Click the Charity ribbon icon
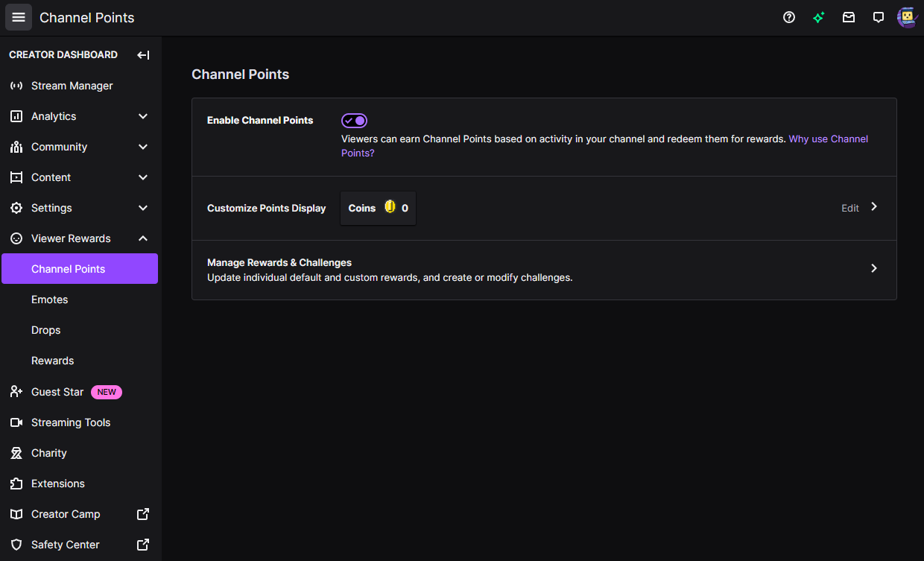 point(16,453)
